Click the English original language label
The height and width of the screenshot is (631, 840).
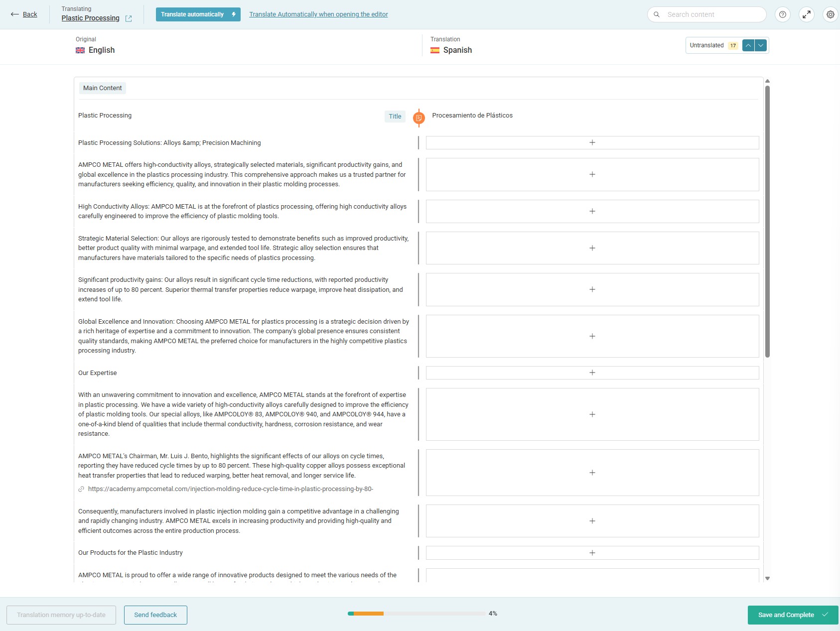click(102, 50)
